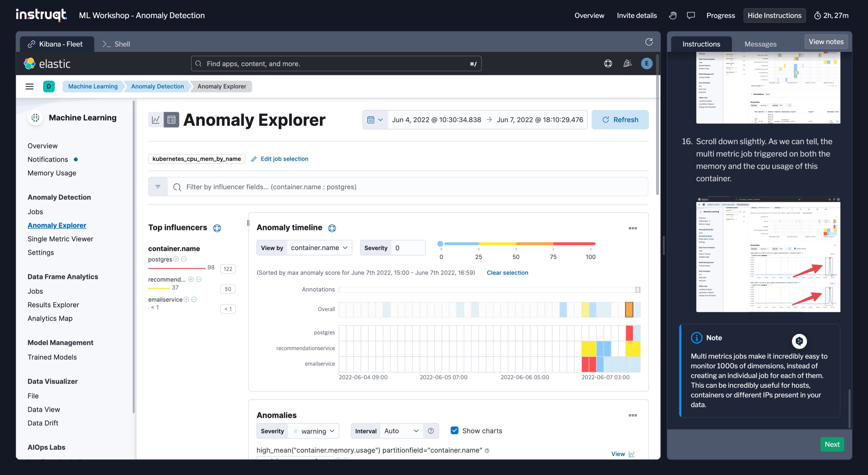Screen dimensions: 868x475
Task: Click the Clear selection link
Action: click(507, 273)
